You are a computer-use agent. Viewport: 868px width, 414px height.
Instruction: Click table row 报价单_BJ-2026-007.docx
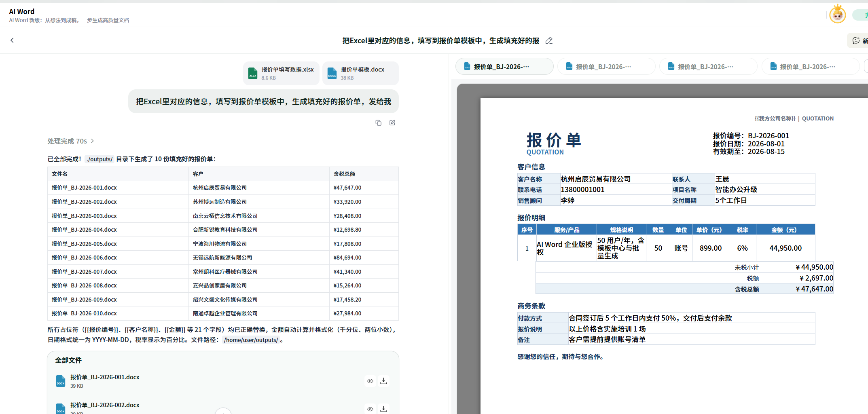click(x=223, y=272)
